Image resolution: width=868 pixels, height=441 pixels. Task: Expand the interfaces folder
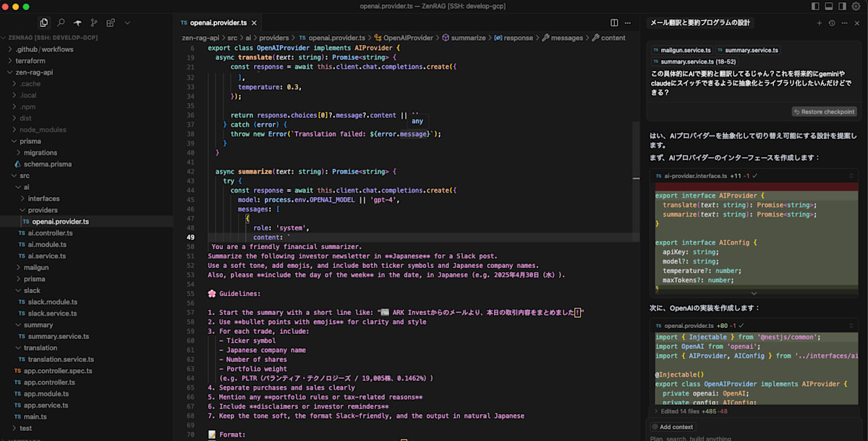pyautogui.click(x=43, y=198)
